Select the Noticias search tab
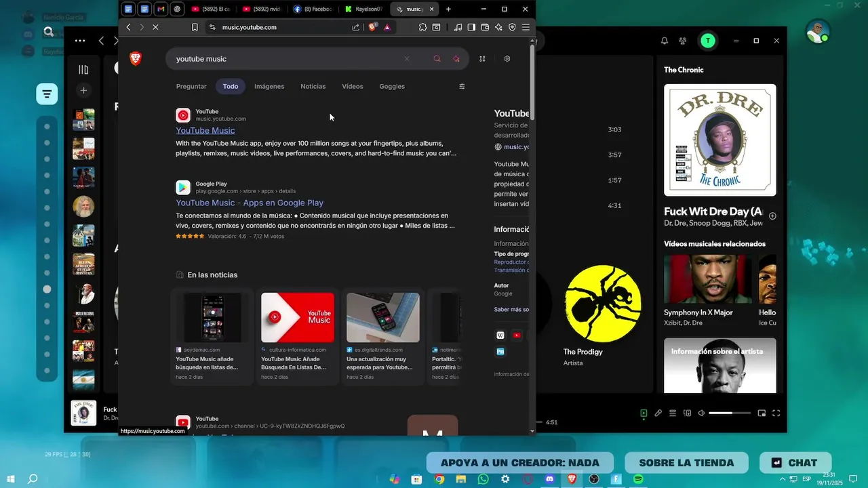Viewport: 868px width, 488px height. point(313,86)
